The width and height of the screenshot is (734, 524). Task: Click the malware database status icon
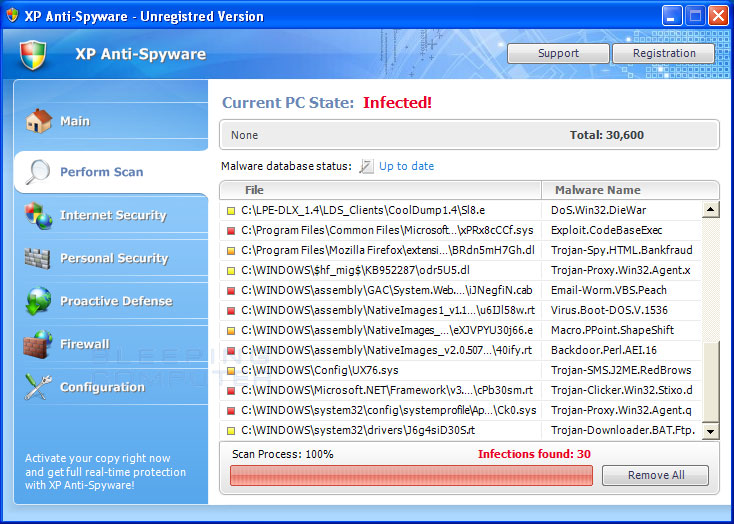366,166
